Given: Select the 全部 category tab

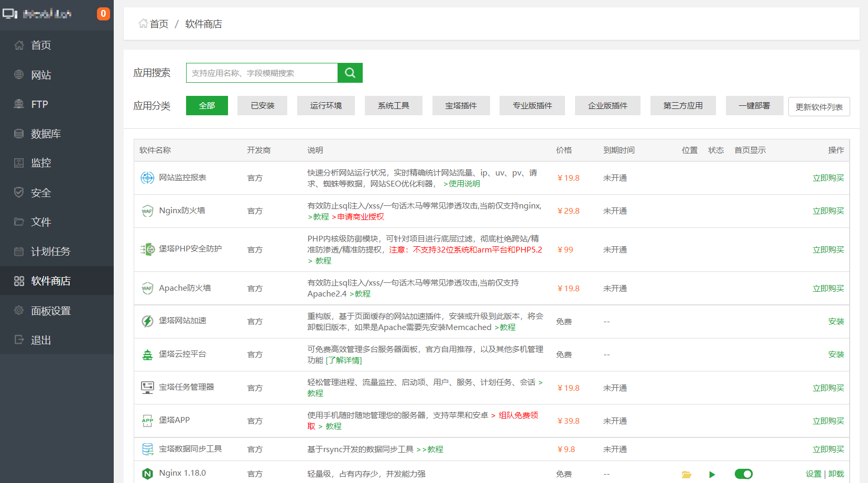Looking at the screenshot, I should (x=207, y=105).
